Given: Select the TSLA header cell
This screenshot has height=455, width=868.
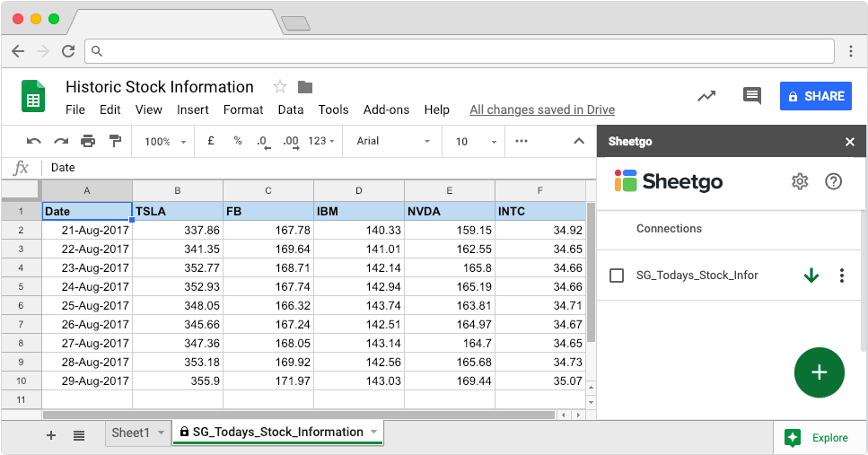Looking at the screenshot, I should (178, 212).
